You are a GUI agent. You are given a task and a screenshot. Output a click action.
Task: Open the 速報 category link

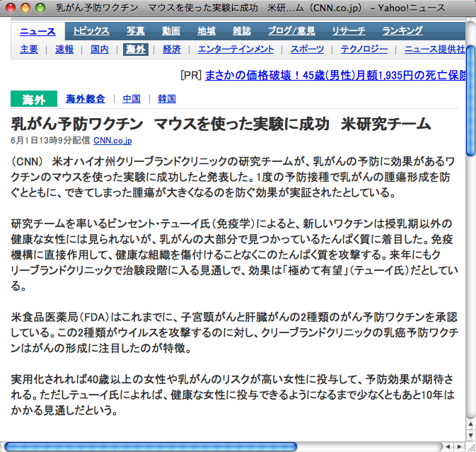click(x=64, y=50)
